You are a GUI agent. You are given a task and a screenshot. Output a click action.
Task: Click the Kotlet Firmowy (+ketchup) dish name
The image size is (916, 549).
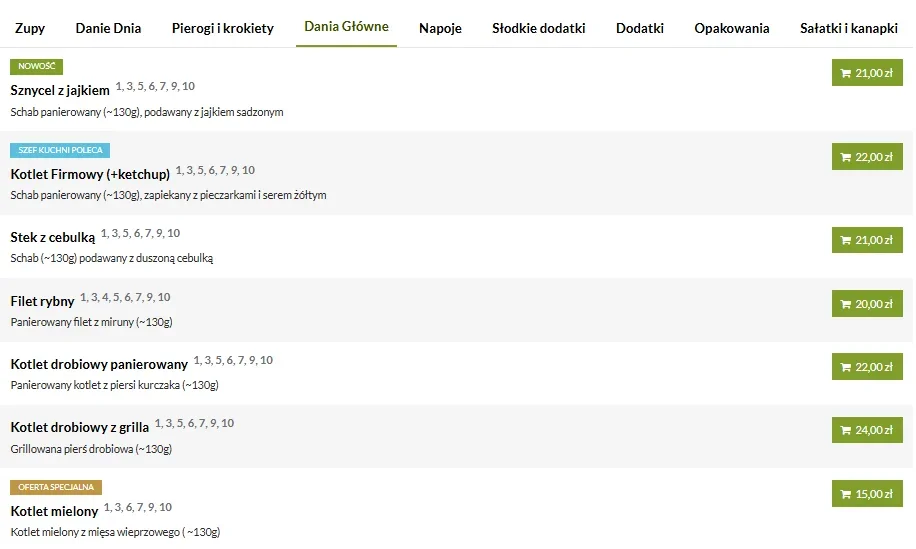pyautogui.click(x=90, y=174)
